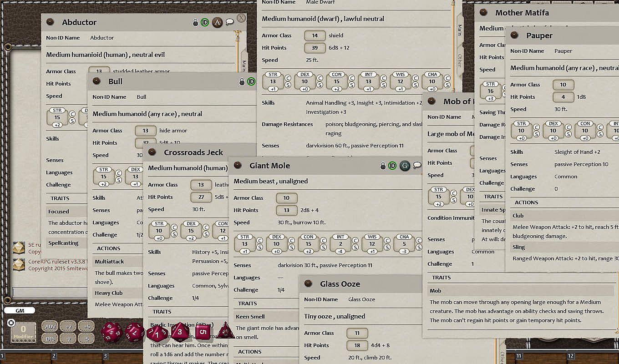Click the Giant Mole 'G' token icon
The height and width of the screenshot is (364, 619).
coord(405,166)
